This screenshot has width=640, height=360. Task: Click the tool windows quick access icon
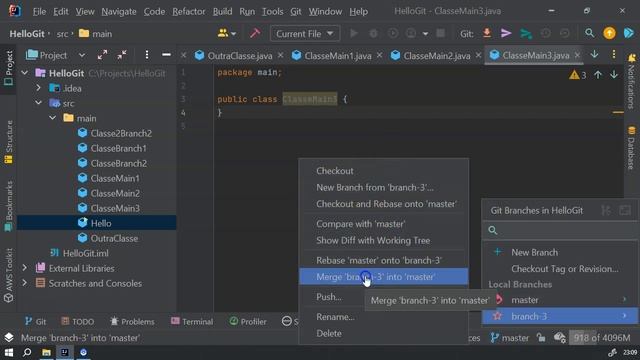point(9,338)
